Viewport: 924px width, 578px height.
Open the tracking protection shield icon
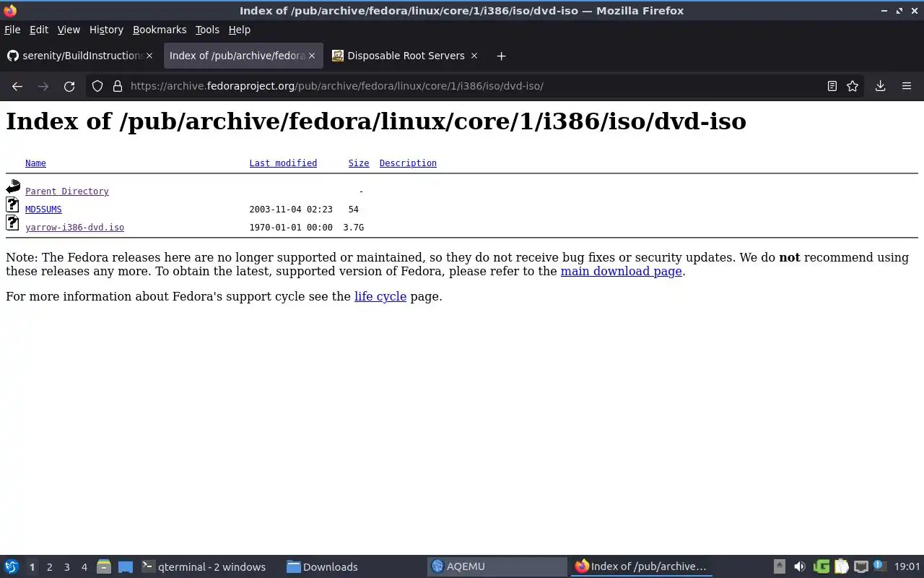point(97,86)
